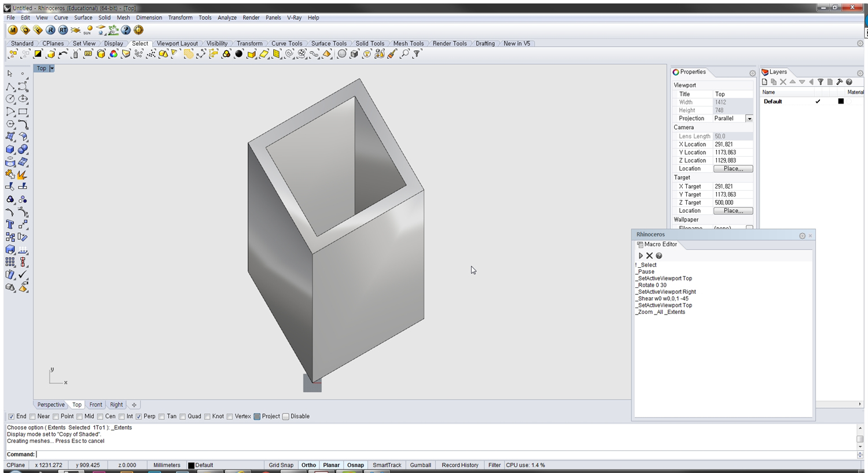The image size is (868, 473).
Task: Start V-Ray RT render icon
Action: point(63,30)
